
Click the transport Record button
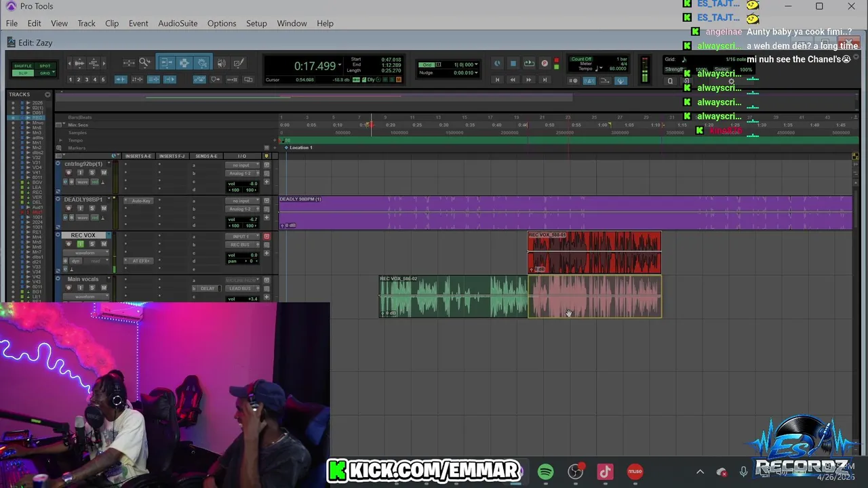[545, 64]
